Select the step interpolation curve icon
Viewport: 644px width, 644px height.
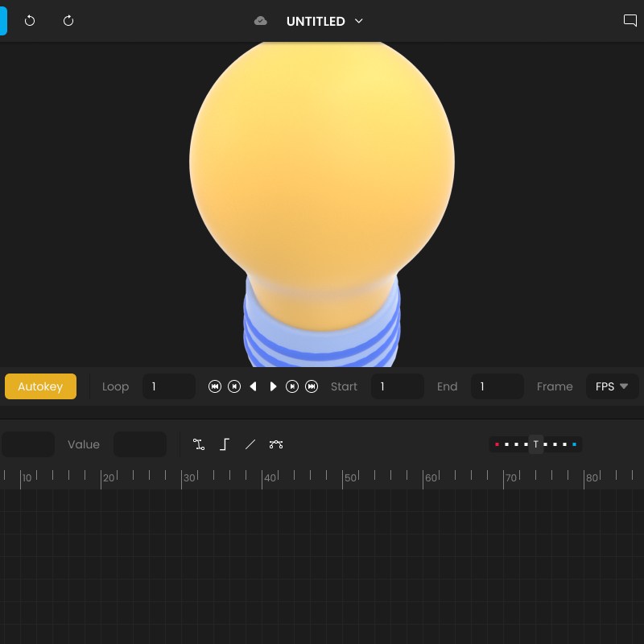225,444
